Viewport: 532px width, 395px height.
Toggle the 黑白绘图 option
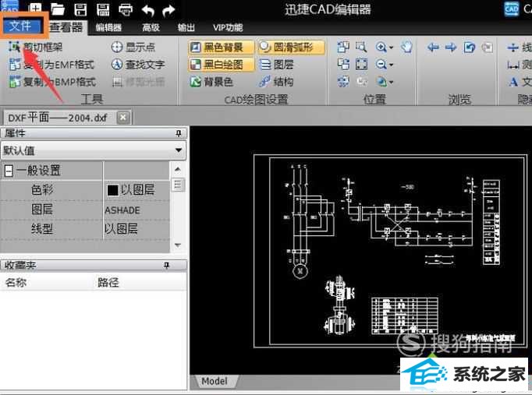pos(221,65)
